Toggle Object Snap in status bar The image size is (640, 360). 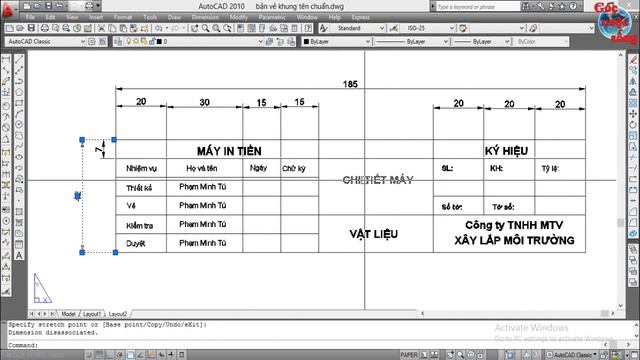(130, 355)
